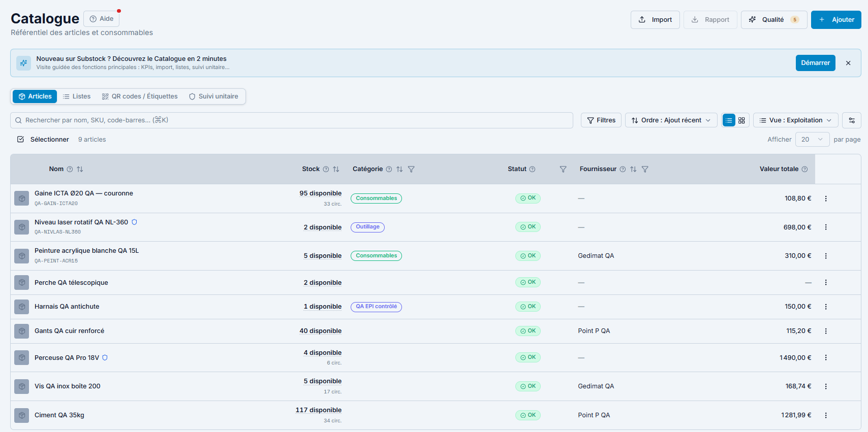Viewport: 868px width, 432px height.
Task: Open the Aide help button
Action: coord(102,19)
